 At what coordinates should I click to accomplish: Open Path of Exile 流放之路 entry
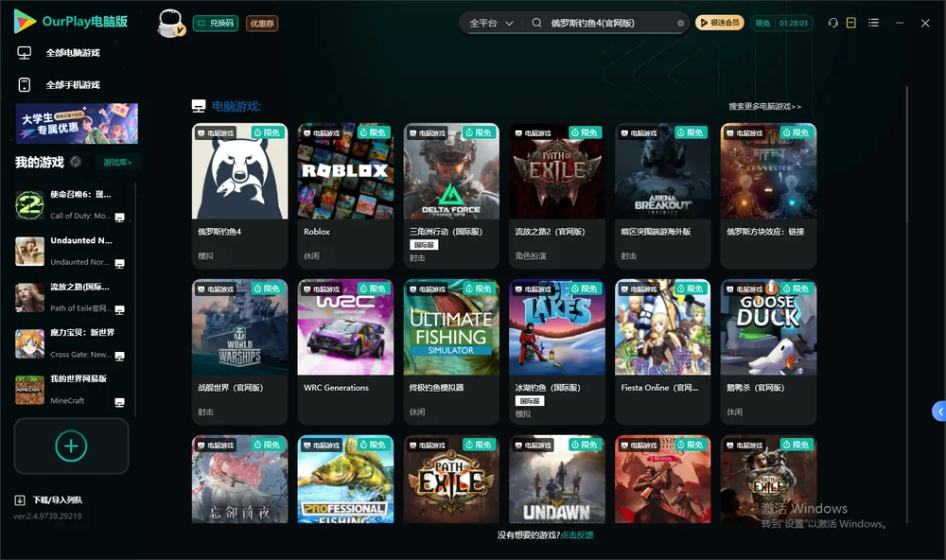pyautogui.click(x=71, y=297)
